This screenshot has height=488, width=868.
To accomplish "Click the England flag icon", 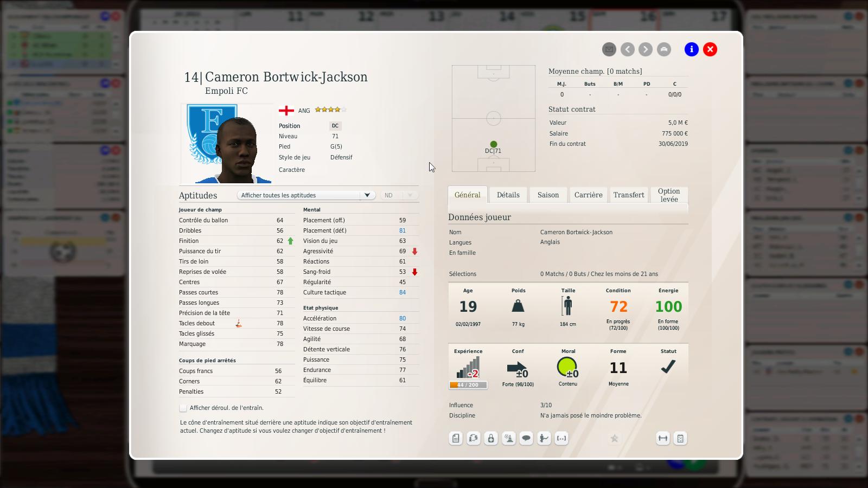I will [286, 111].
